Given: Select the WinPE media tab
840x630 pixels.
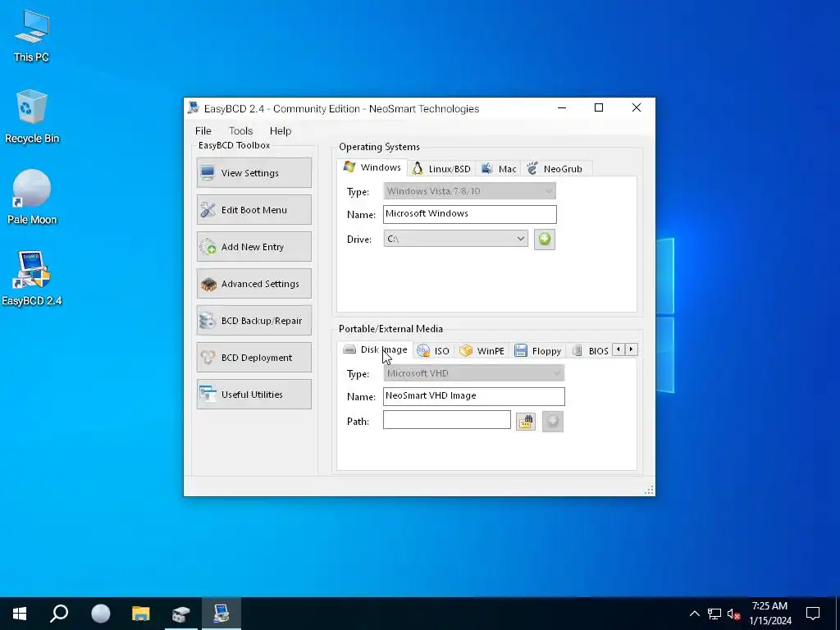Looking at the screenshot, I should (482, 351).
